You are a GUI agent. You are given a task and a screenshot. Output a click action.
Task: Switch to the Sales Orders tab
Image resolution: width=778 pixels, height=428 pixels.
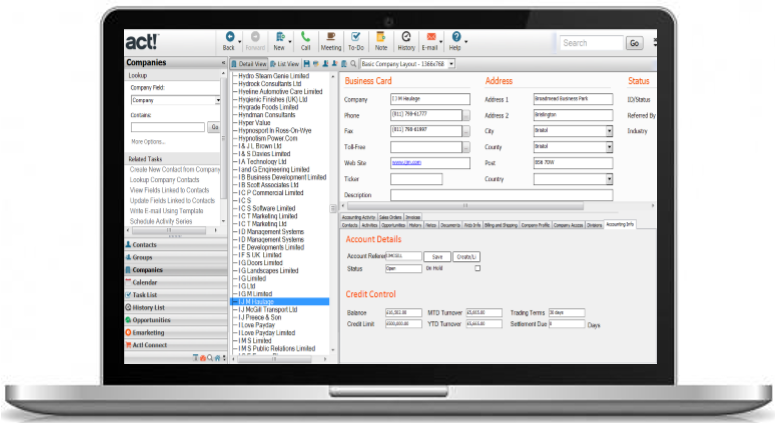tap(390, 217)
